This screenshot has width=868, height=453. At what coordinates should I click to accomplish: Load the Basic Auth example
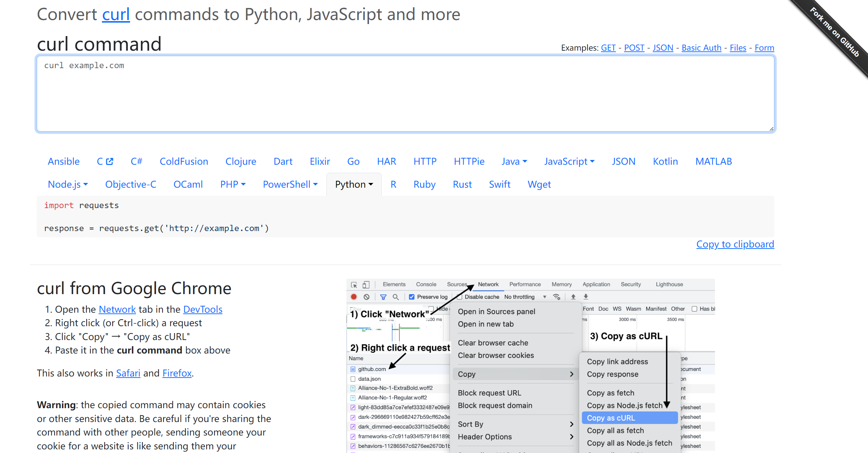(x=701, y=48)
